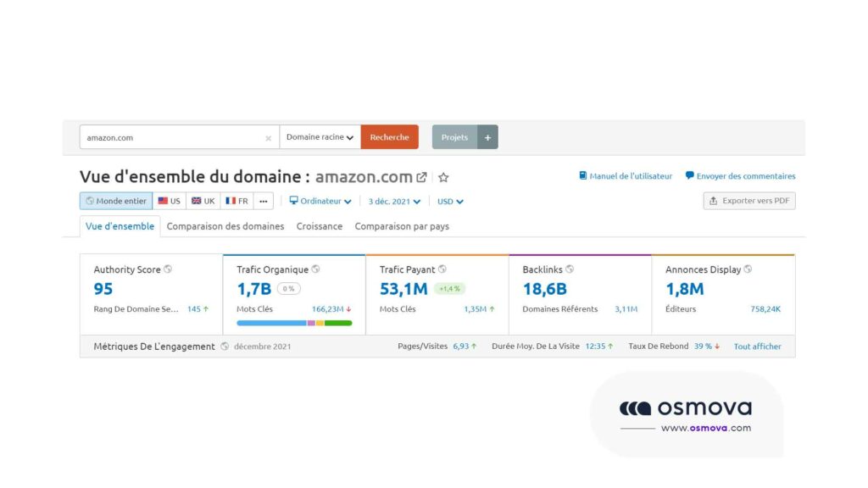Click the Recherche button
Screen dimensions: 868x488
(x=389, y=136)
